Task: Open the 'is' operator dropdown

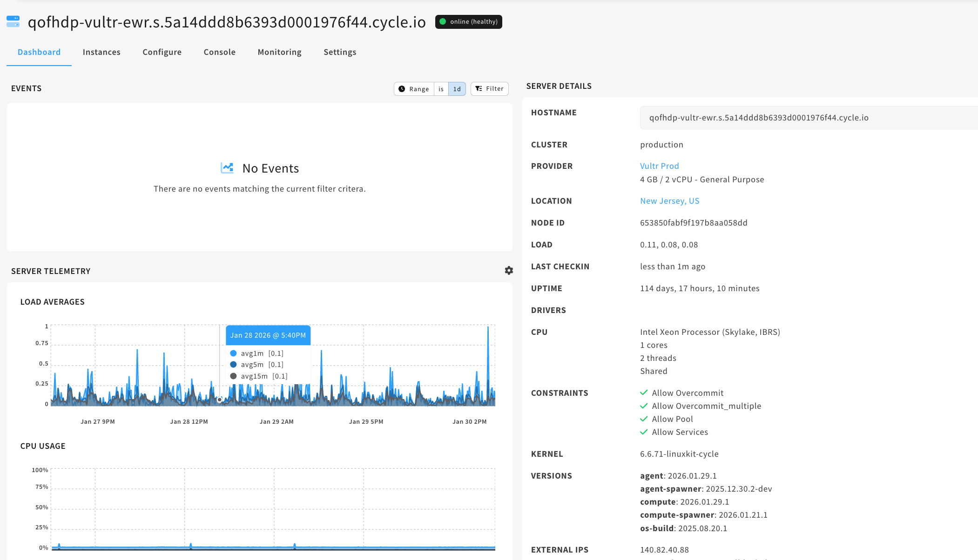Action: click(441, 89)
